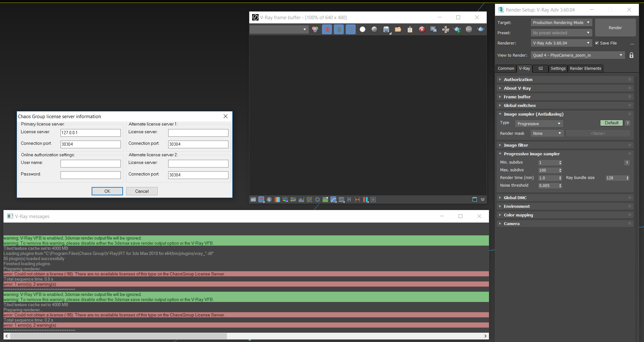Screen dimensions: 644x342
Task: Click the primary License server field 127.0.0.1
Action: point(91,133)
